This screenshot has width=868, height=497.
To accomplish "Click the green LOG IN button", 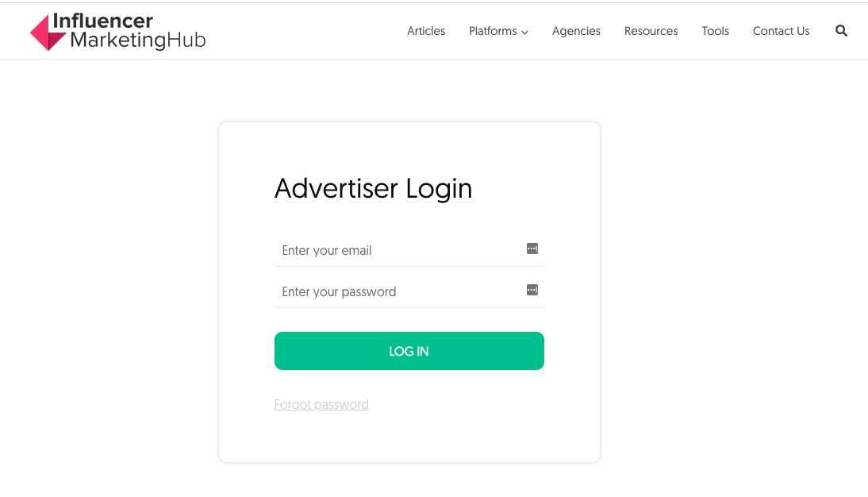I will coord(409,351).
